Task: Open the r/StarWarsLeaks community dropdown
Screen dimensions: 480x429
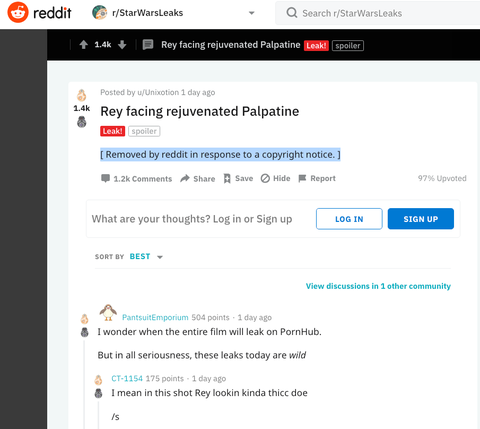Action: 252,13
